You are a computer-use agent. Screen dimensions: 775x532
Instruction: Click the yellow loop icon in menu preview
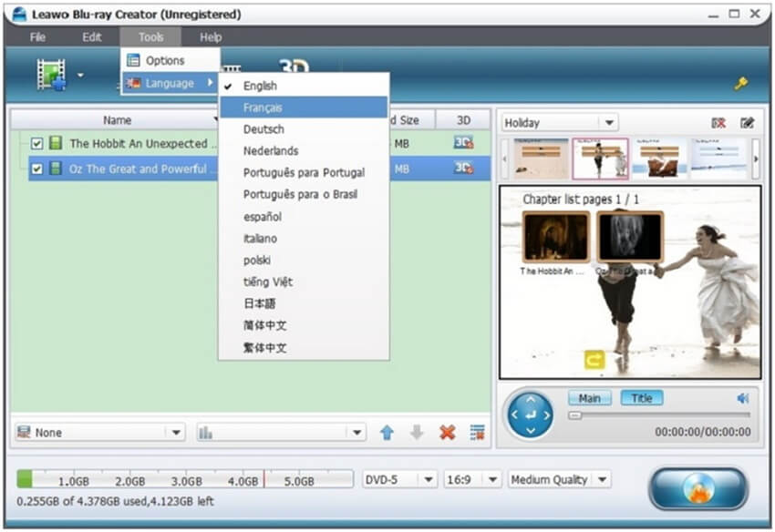(594, 360)
